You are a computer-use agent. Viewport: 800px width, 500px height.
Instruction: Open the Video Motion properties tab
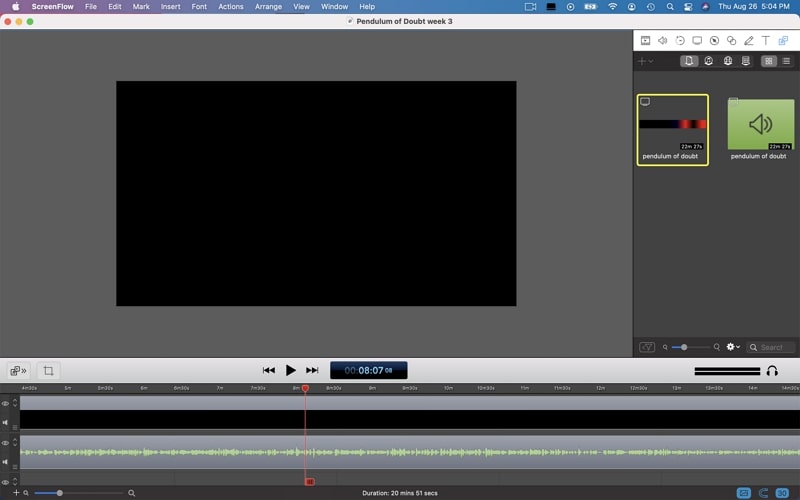coord(680,40)
